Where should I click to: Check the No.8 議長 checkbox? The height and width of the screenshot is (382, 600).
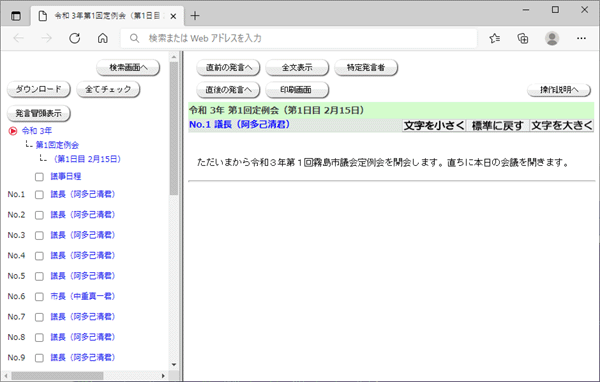point(39,338)
